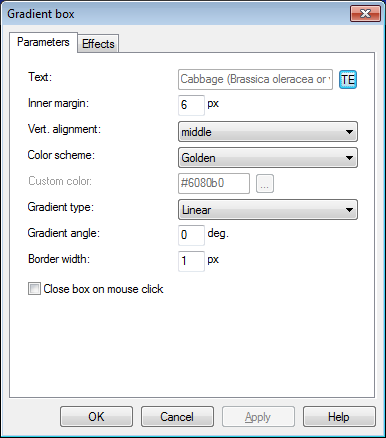Click the Inner margin value field
The height and width of the screenshot is (438, 386).
(191, 105)
